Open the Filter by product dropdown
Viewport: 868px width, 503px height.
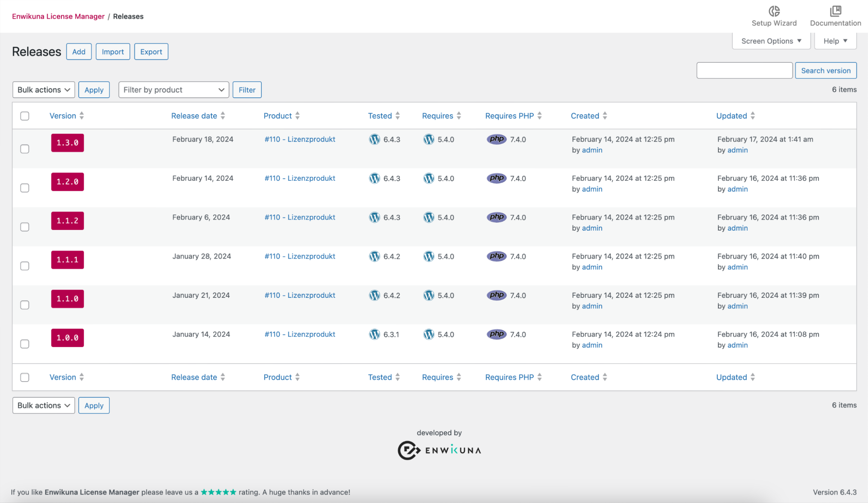[x=174, y=90]
